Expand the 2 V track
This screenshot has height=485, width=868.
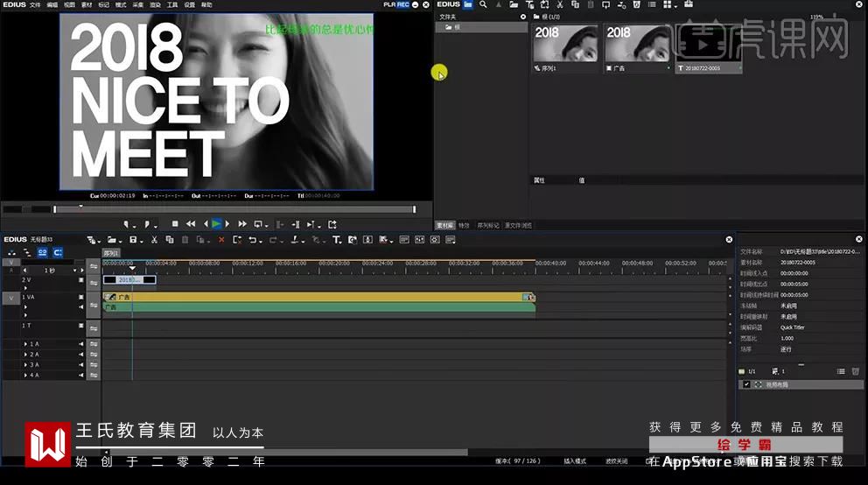pos(25,288)
